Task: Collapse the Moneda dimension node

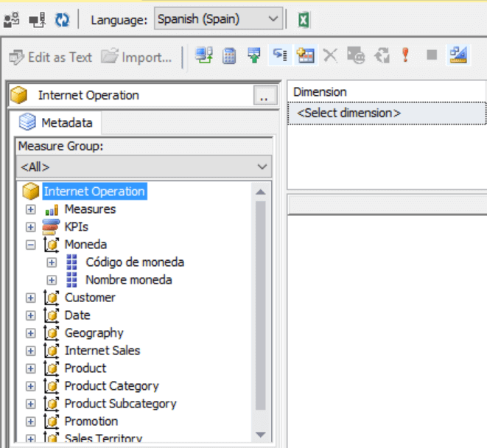Action: 30,245
